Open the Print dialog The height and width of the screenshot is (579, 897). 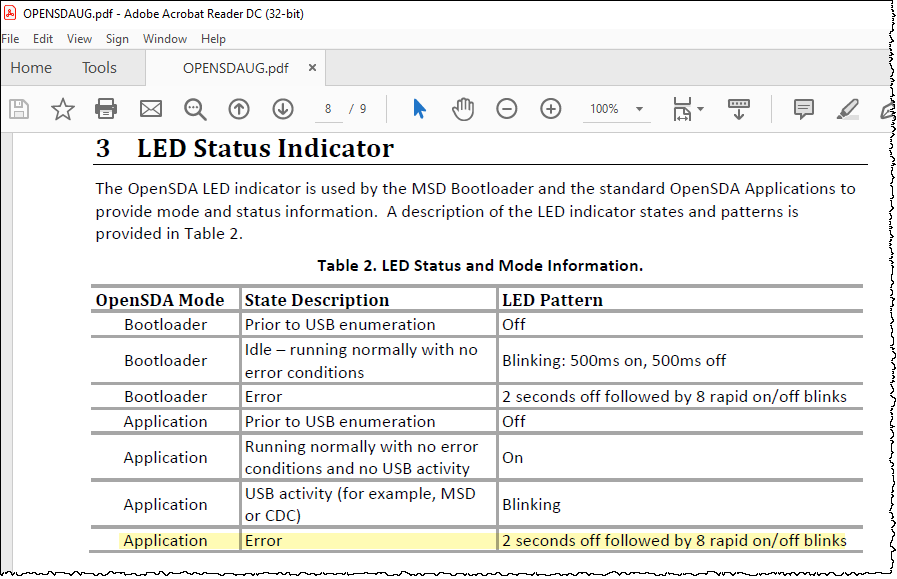pyautogui.click(x=106, y=109)
